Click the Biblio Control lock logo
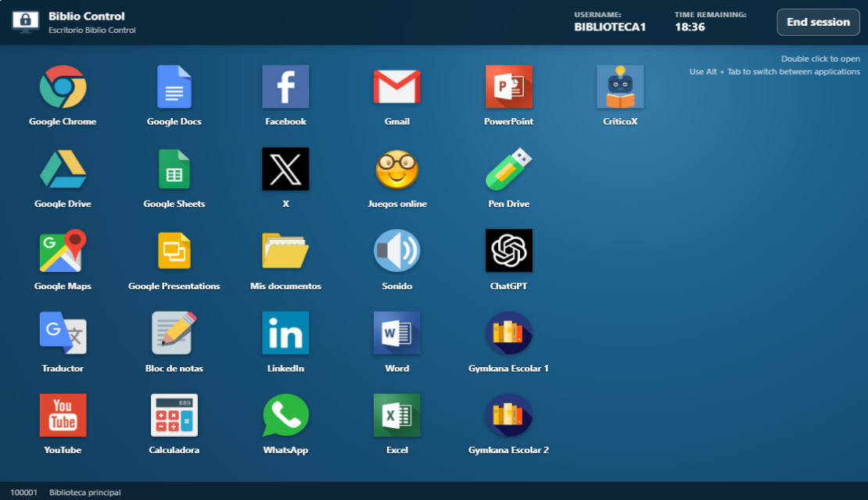This screenshot has height=500, width=868. pyautogui.click(x=26, y=22)
